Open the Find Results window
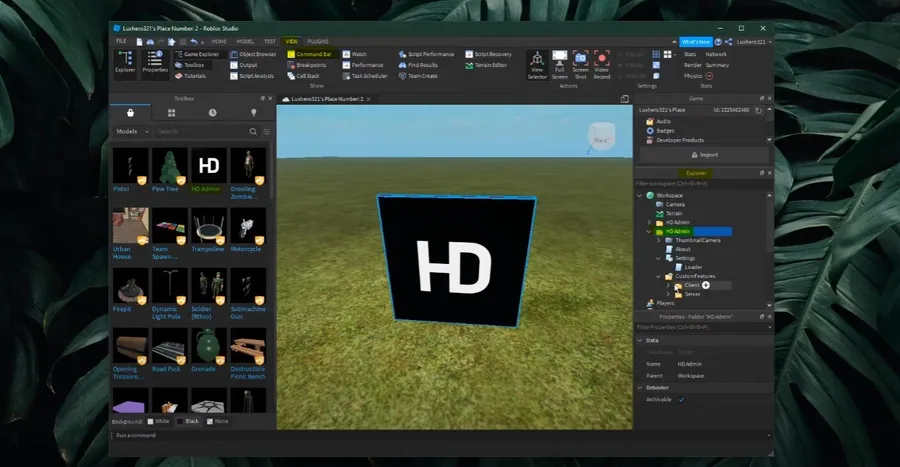900x467 pixels. [x=418, y=65]
